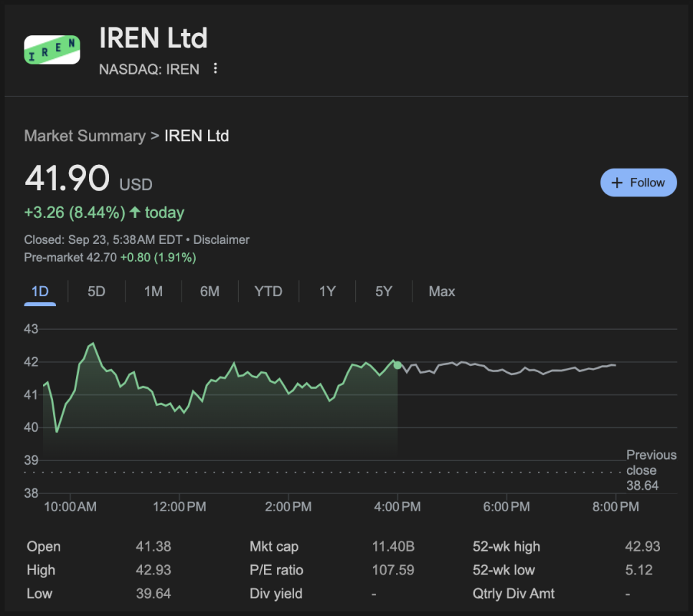Click the 41.90 current price
This screenshot has height=616, width=693.
pyautogui.click(x=67, y=178)
